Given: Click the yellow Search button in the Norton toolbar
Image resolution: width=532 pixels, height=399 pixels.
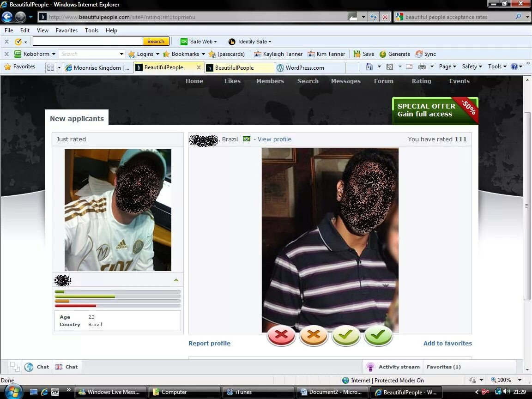Looking at the screenshot, I should pyautogui.click(x=156, y=42).
